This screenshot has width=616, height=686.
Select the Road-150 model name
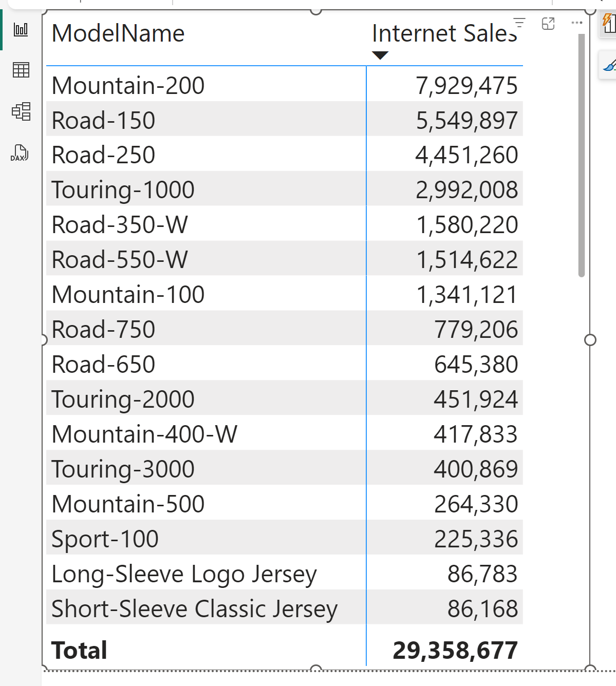pos(104,121)
